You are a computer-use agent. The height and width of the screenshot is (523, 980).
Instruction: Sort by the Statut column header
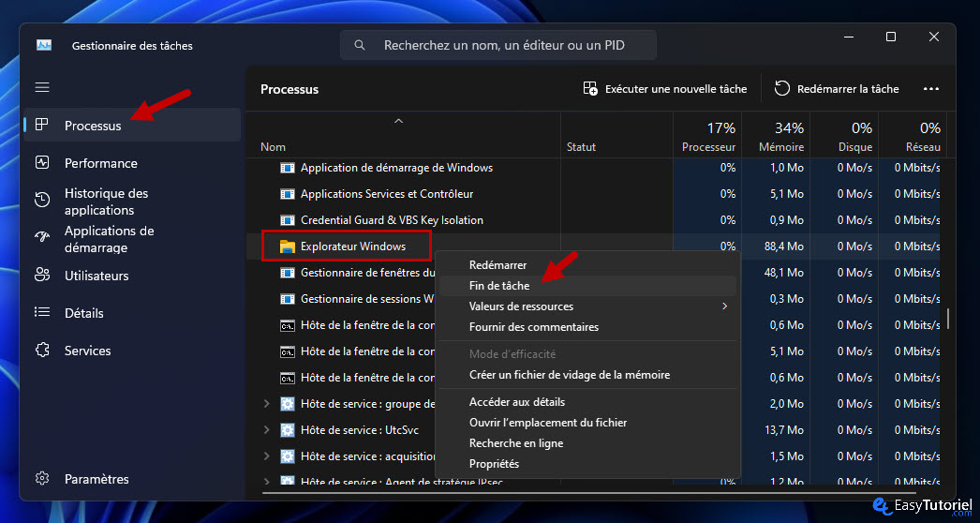tap(616, 135)
